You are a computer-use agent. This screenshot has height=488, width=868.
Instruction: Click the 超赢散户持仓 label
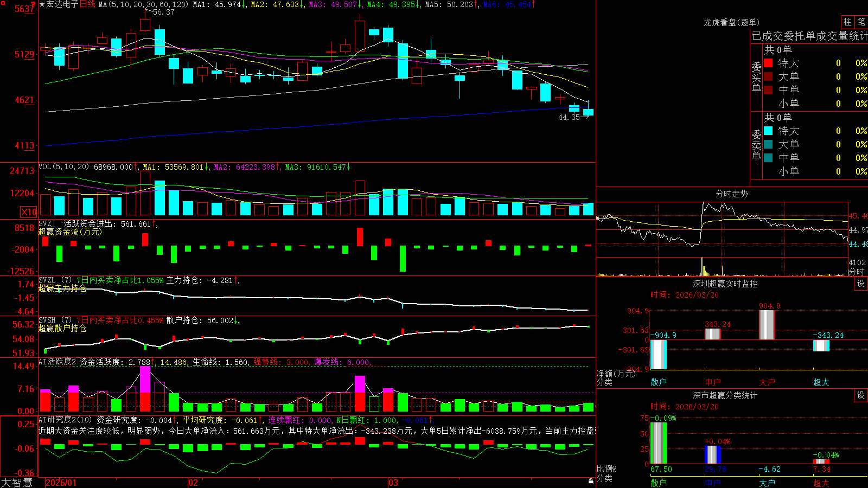point(62,328)
